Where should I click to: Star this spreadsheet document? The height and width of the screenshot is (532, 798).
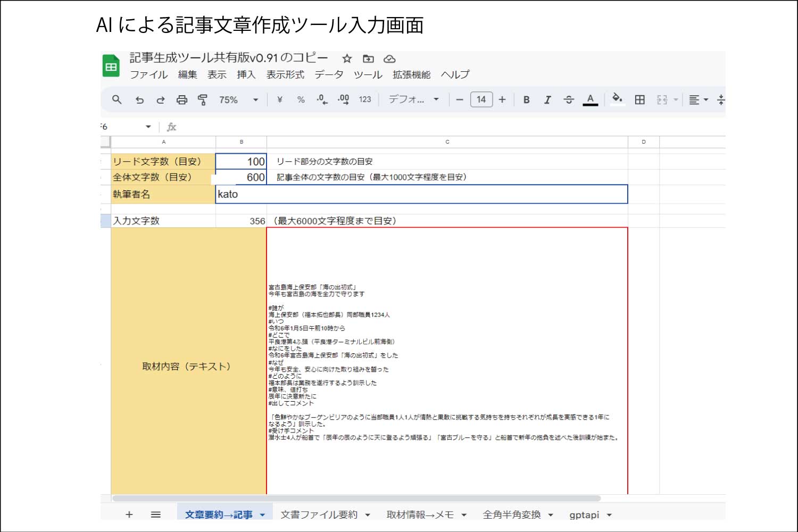click(347, 59)
